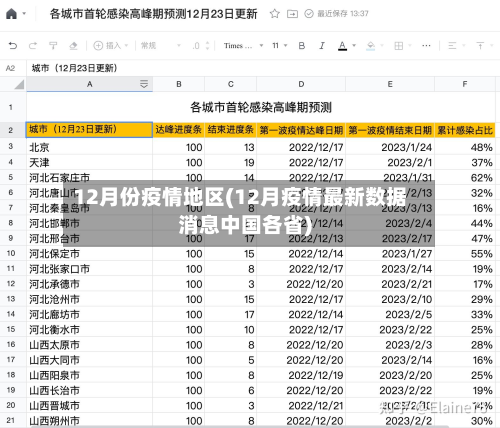This screenshot has height=428, width=500.
Task: Select 山西长治市 peak date 2022/12/20
Action: (x=301, y=390)
